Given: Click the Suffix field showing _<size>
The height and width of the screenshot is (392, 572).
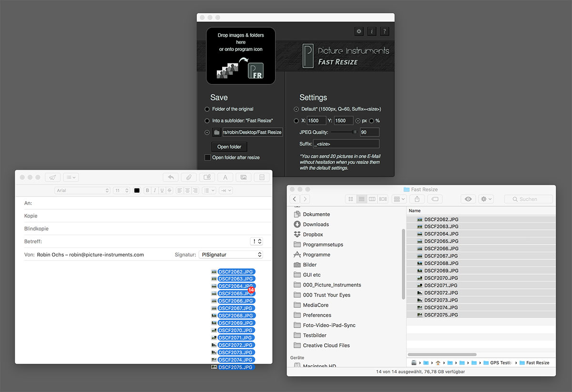Looking at the screenshot, I should pyautogui.click(x=346, y=144).
